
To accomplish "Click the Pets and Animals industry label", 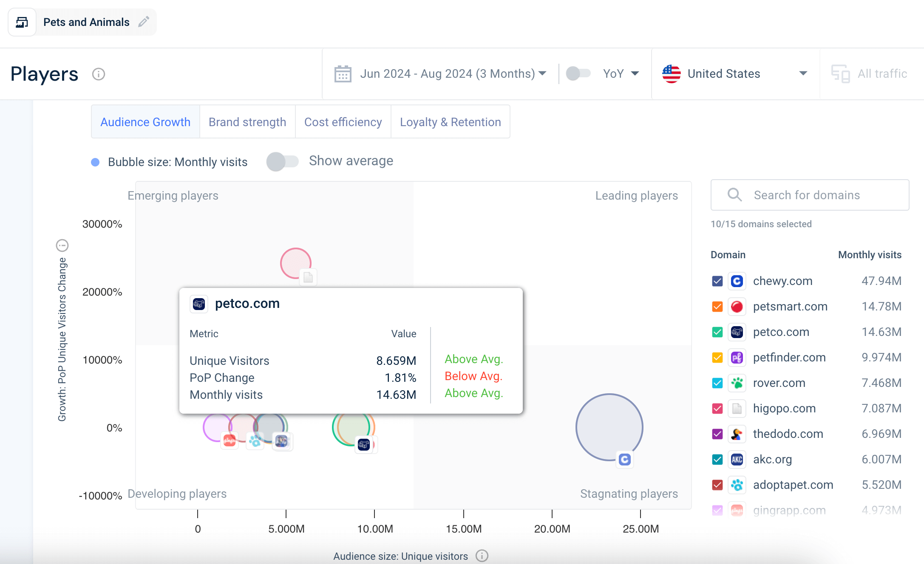I will coord(86,22).
